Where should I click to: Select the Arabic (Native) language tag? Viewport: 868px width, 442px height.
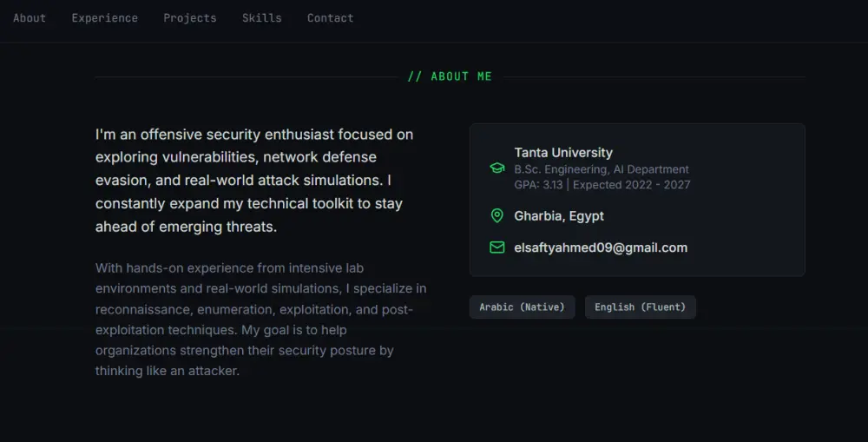[522, 307]
